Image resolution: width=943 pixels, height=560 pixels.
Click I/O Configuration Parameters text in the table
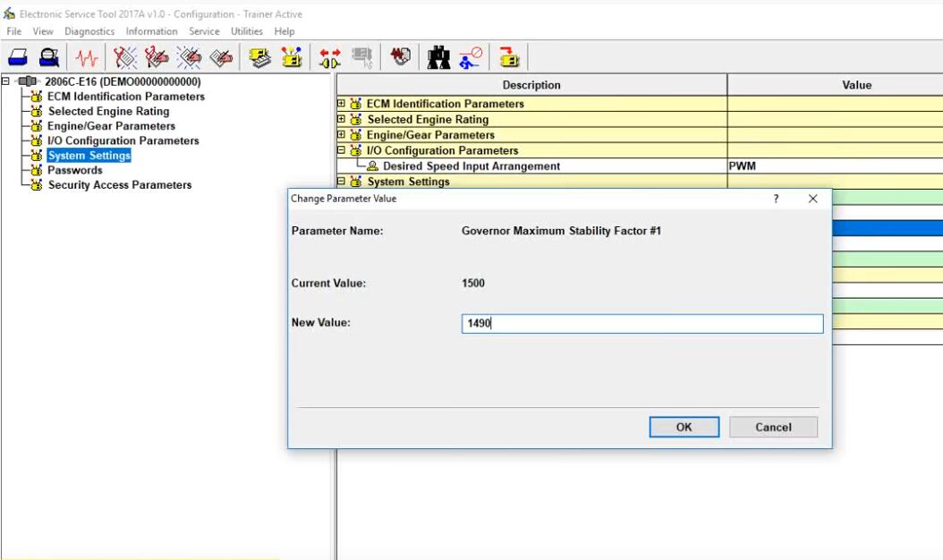click(442, 150)
